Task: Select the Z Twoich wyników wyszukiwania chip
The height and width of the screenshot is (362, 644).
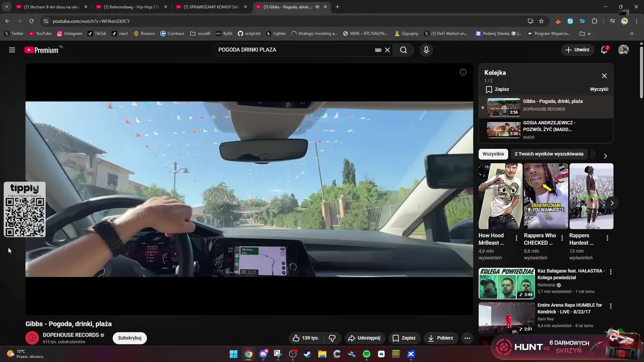Action: (549, 154)
